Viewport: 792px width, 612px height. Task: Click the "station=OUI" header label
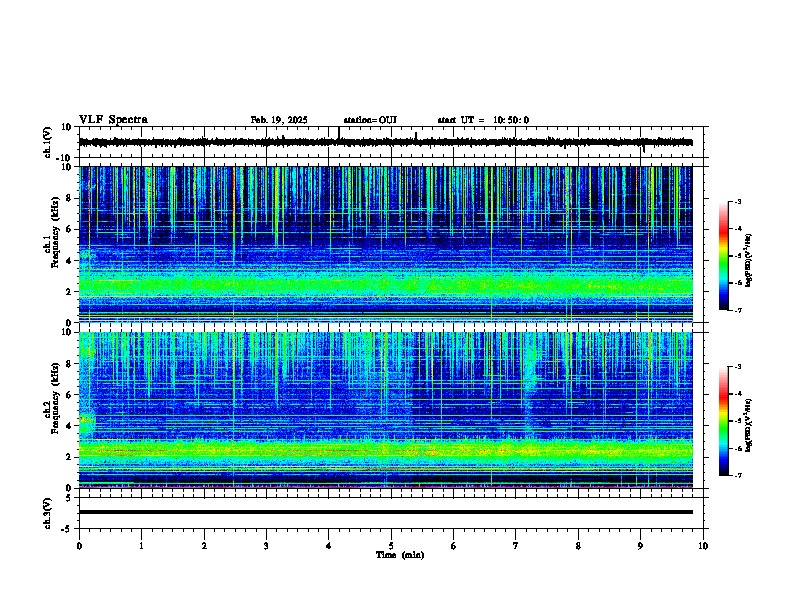[x=370, y=120]
